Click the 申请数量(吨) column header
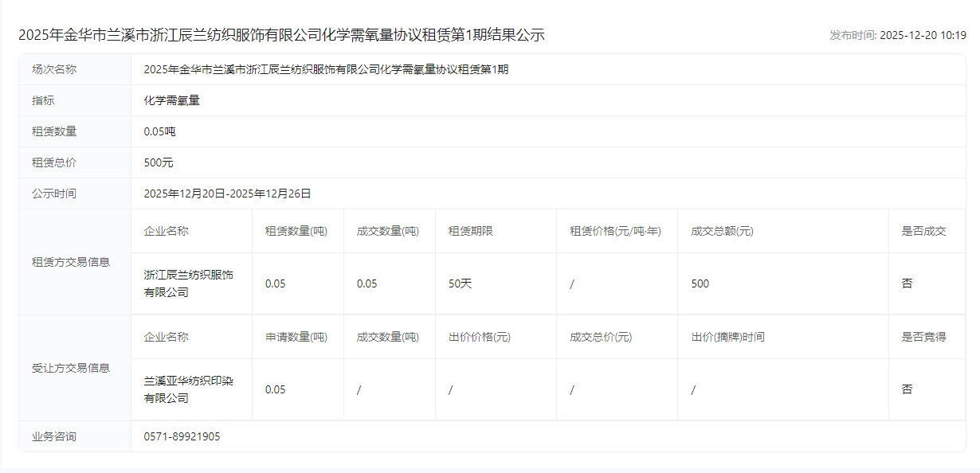Viewport: 980px width, 473px height. (296, 337)
